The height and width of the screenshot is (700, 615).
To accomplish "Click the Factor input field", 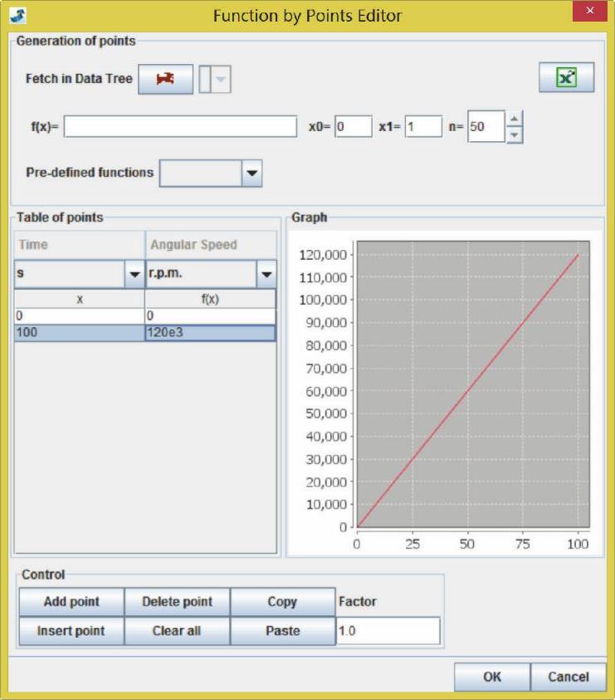I will point(388,631).
